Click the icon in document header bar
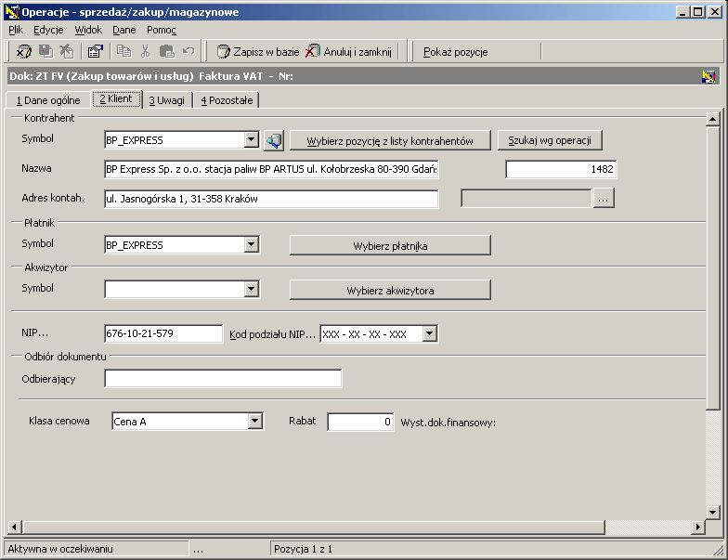Image resolution: width=728 pixels, height=560 pixels. tap(708, 76)
